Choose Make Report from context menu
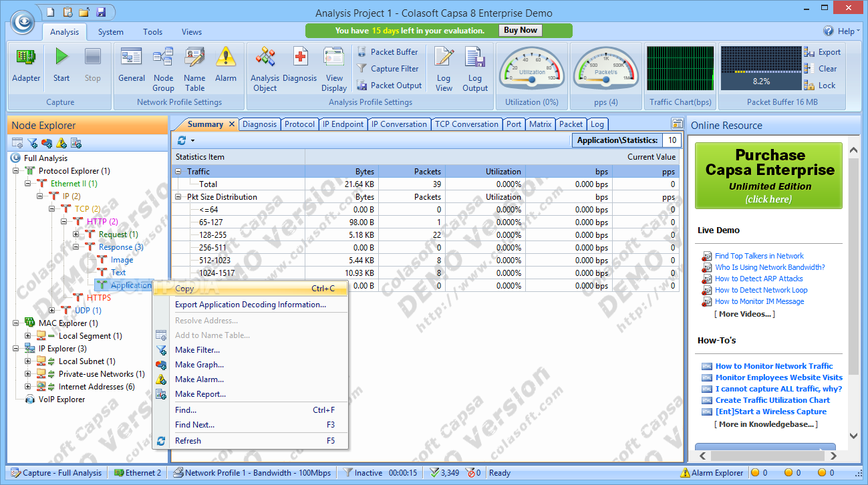Screen dimensions: 868x485 point(251,394)
